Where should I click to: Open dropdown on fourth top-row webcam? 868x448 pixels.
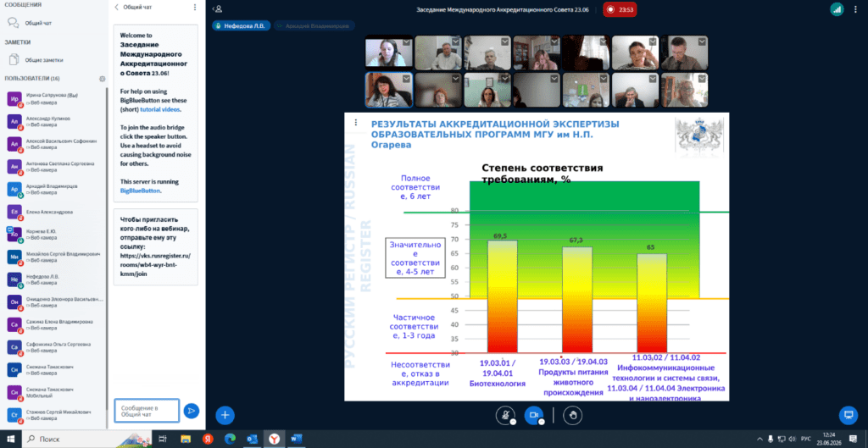pos(554,41)
